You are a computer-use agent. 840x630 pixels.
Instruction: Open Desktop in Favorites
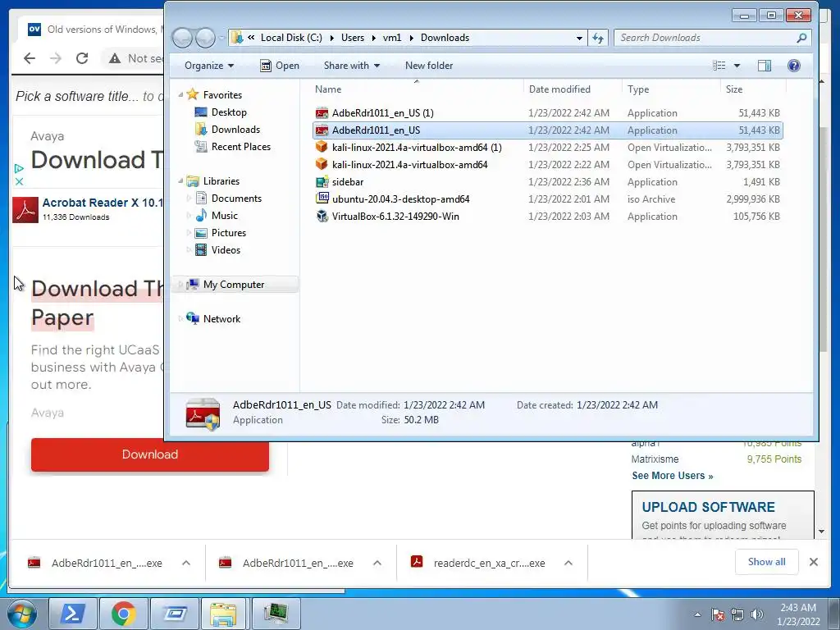pyautogui.click(x=229, y=112)
